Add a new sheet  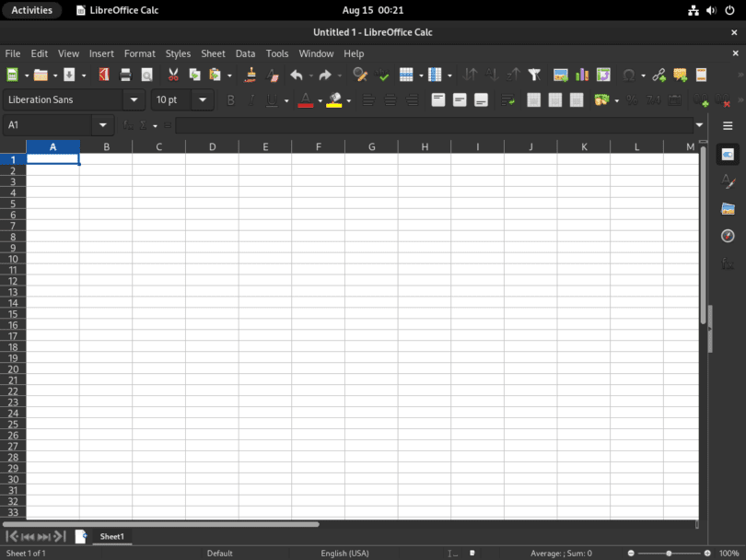click(79, 536)
